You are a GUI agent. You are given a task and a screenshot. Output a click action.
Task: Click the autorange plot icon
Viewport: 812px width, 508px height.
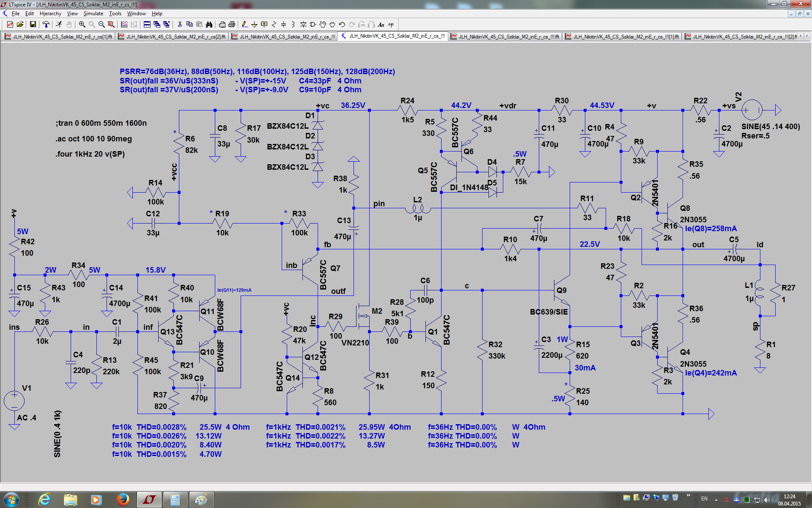[124, 25]
